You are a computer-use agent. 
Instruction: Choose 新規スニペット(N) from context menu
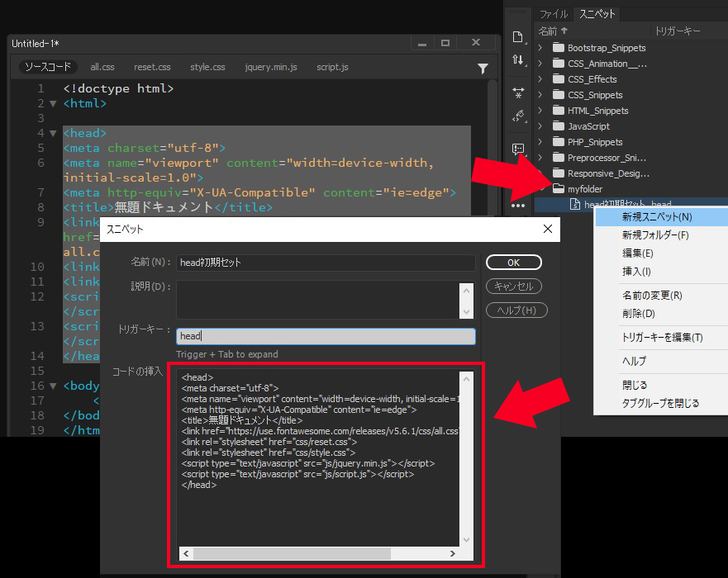[x=661, y=217]
